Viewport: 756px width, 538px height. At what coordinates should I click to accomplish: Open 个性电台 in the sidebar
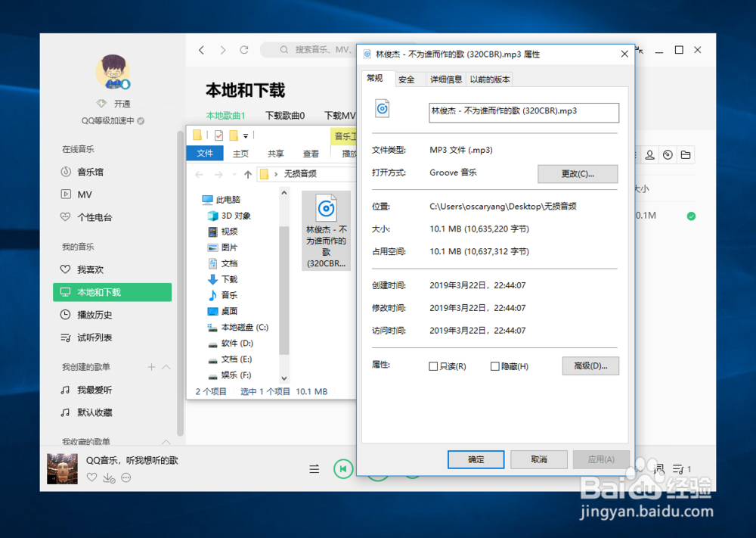(86, 217)
